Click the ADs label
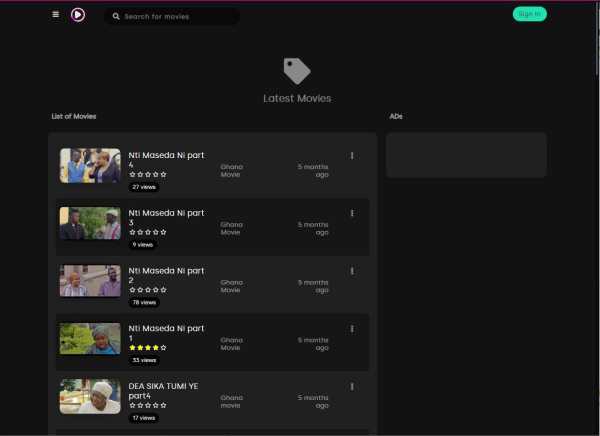The width and height of the screenshot is (600, 436). pos(396,116)
